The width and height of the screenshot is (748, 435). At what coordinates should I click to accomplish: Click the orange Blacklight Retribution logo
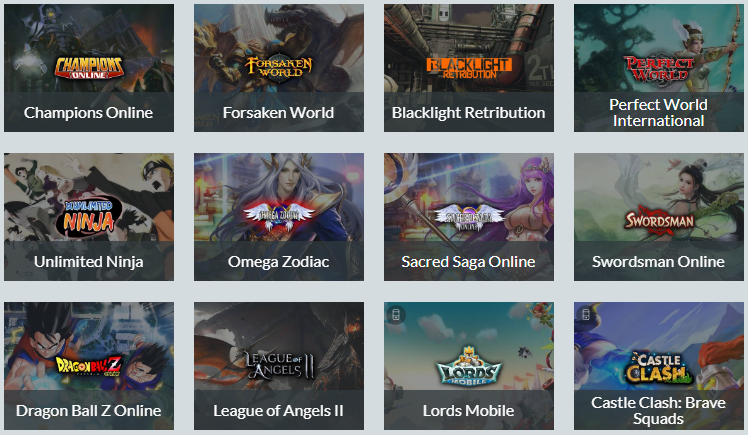tap(469, 68)
